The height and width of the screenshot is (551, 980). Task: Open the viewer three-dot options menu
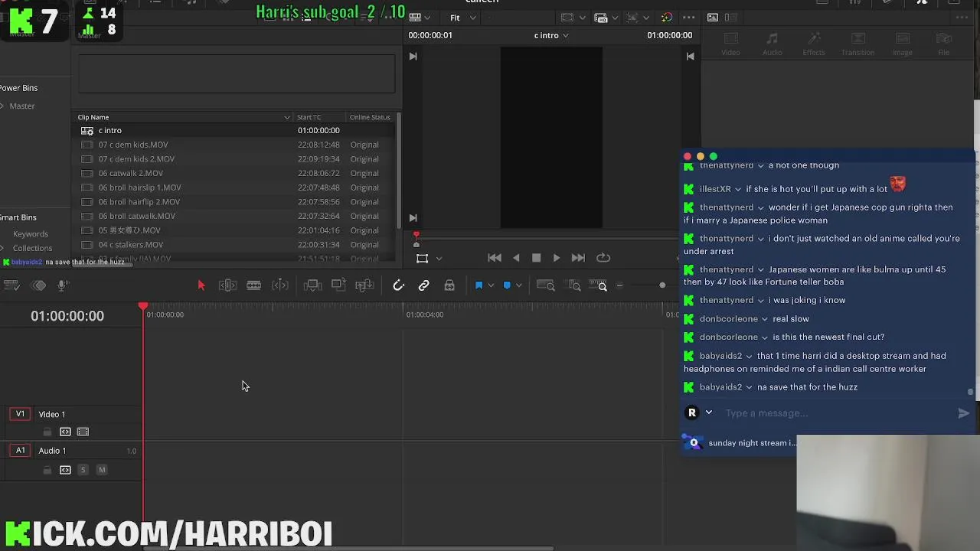point(688,18)
